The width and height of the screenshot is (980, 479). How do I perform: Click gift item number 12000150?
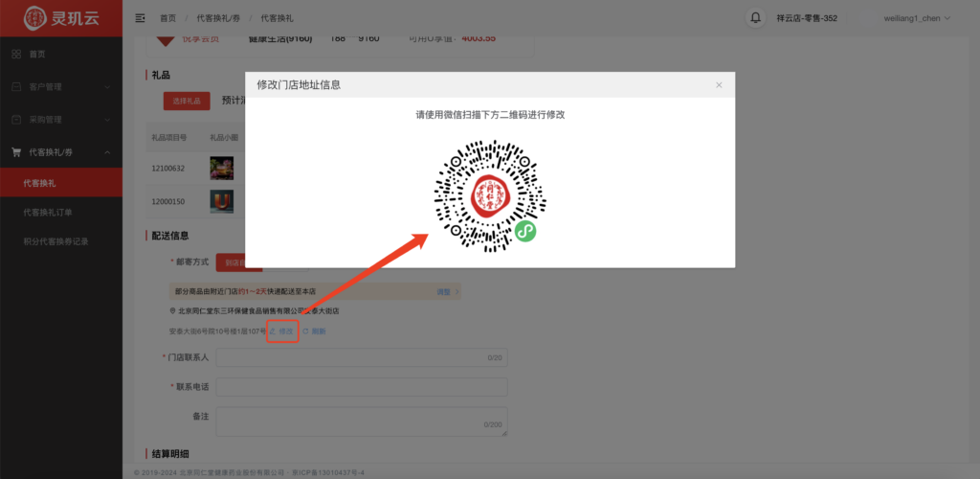tap(168, 201)
